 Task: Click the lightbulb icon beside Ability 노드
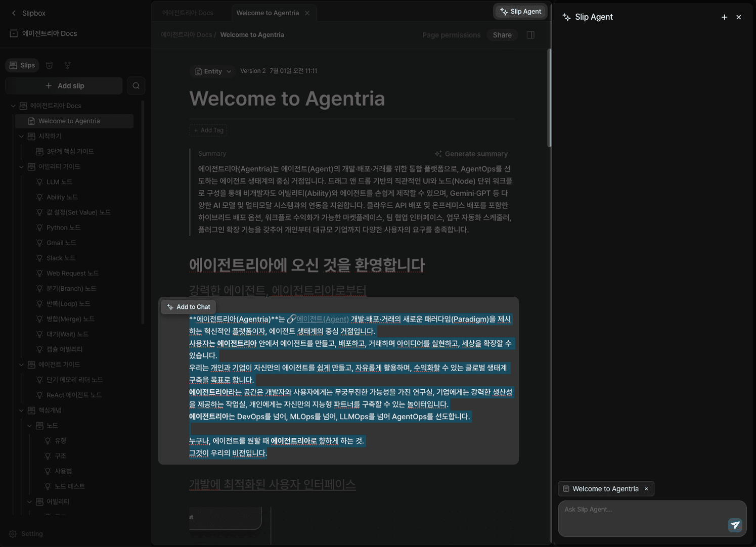(39, 197)
